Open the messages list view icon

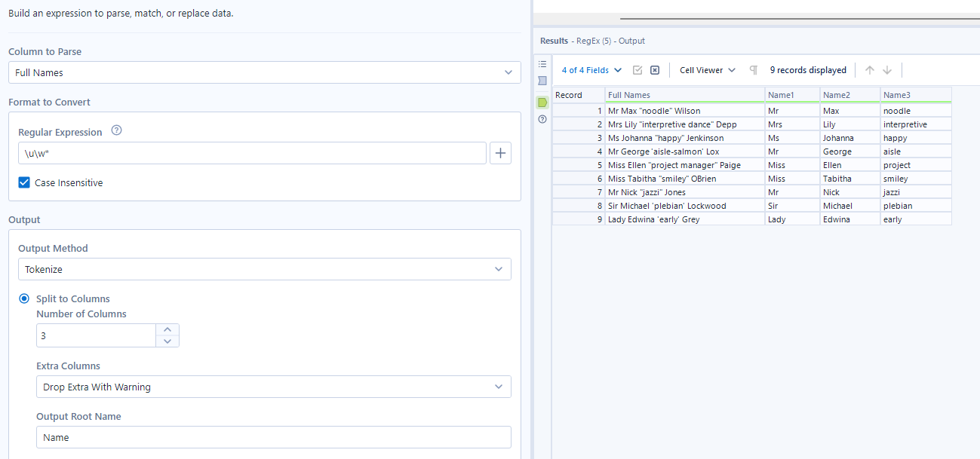point(542,64)
